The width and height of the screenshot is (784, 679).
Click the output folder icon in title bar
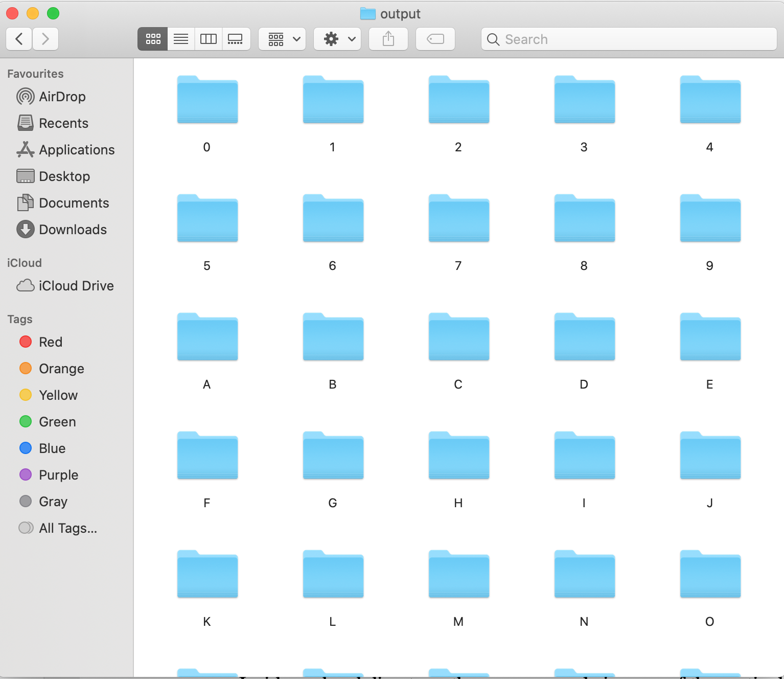(368, 14)
